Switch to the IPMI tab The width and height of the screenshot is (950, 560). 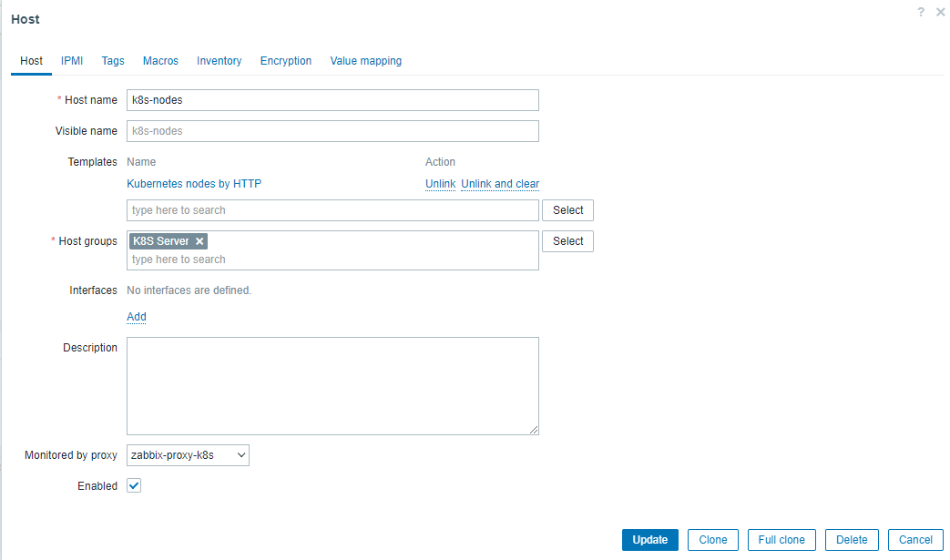(x=71, y=60)
